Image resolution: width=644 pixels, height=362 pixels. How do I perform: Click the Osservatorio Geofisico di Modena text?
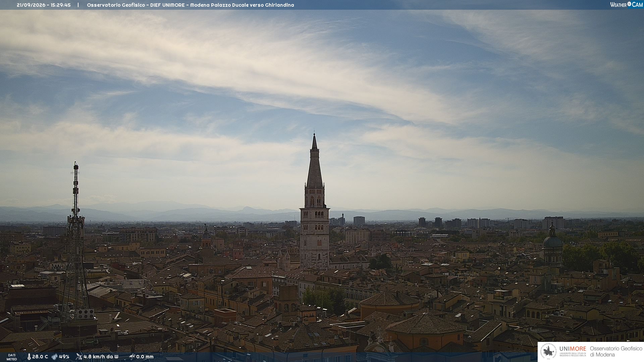click(616, 352)
